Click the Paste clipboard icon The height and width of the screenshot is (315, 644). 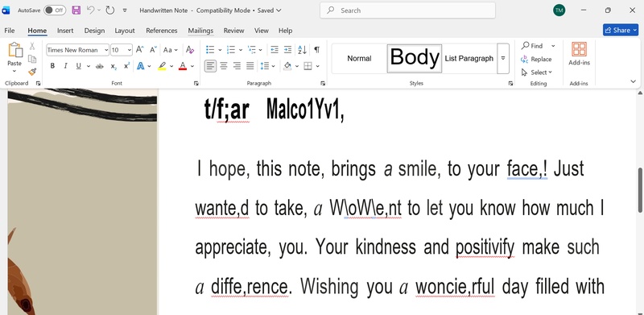[x=14, y=50]
